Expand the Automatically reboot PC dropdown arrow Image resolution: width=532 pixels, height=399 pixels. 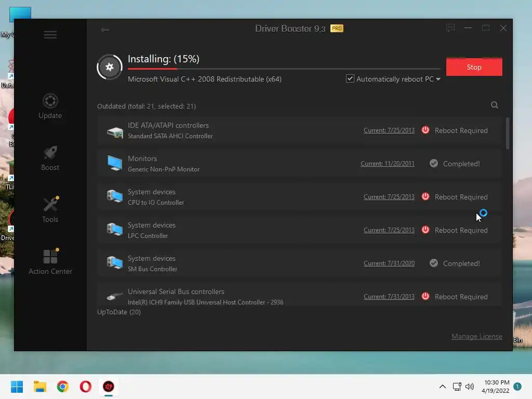438,79
